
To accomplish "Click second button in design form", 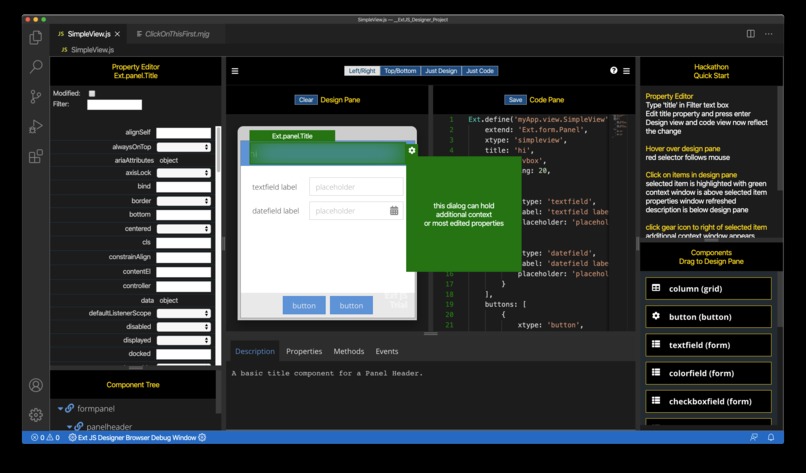I will click(x=351, y=305).
